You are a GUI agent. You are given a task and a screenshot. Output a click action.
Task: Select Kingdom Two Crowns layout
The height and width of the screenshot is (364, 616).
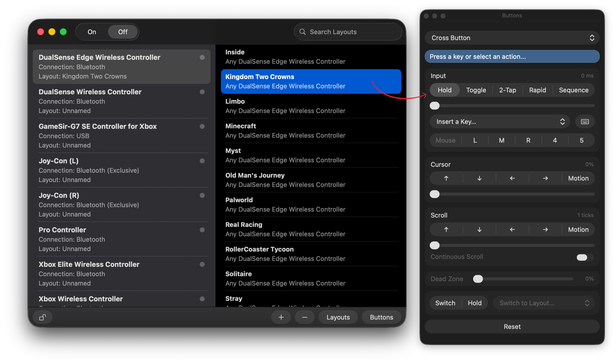click(x=311, y=82)
